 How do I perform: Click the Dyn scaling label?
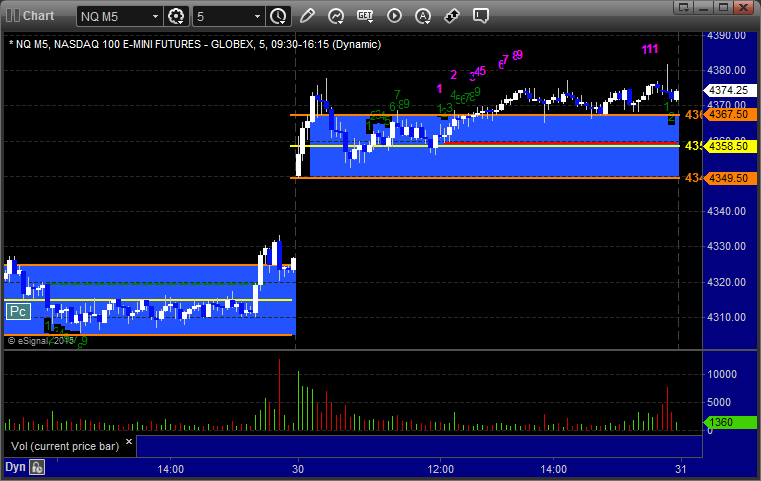click(15, 467)
